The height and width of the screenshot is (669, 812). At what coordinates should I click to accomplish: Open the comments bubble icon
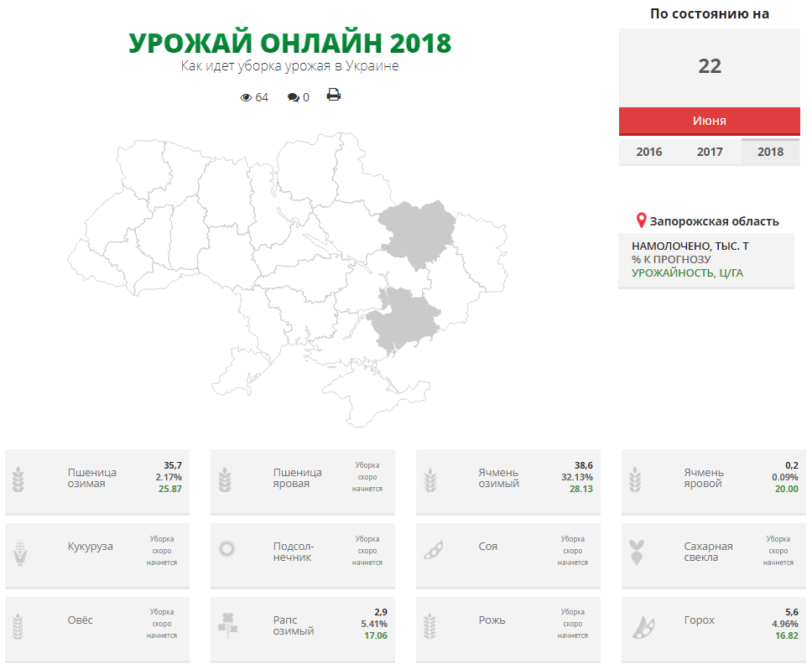pyautogui.click(x=293, y=97)
